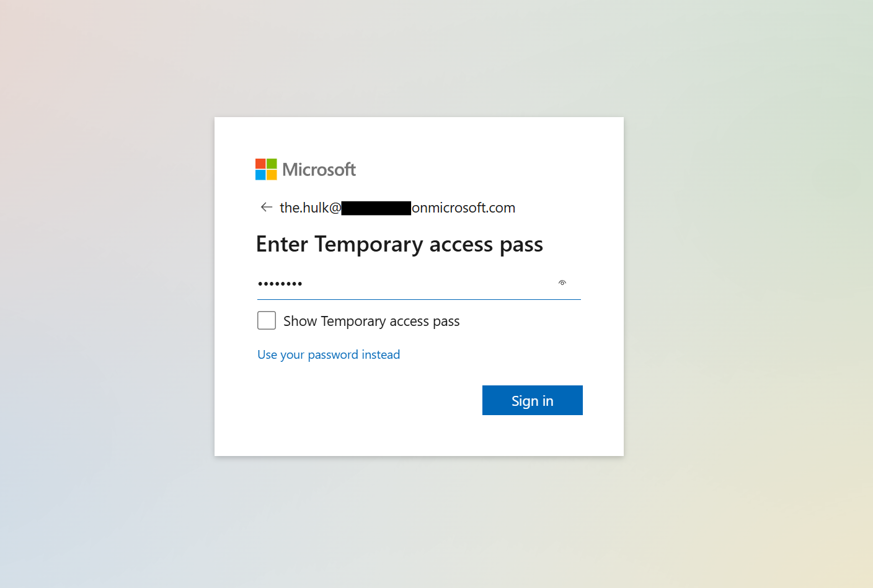This screenshot has height=588, width=873.
Task: Click the red square in Microsoft logo
Action: 260,164
